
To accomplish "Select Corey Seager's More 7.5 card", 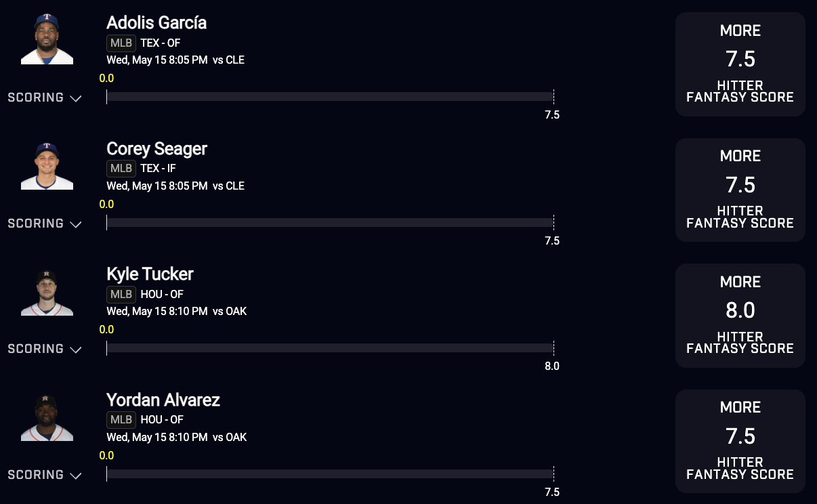I will coord(740,190).
